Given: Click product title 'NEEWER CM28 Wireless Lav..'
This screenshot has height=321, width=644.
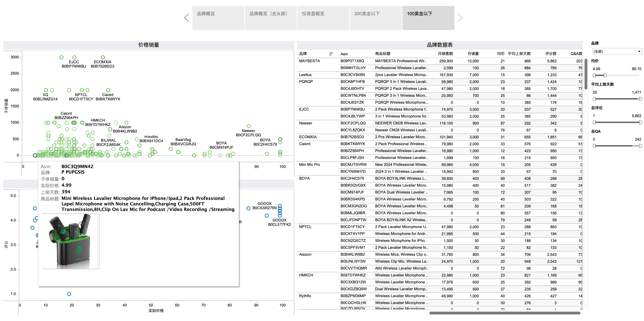Looking at the screenshot, I should pyautogui.click(x=401, y=123).
